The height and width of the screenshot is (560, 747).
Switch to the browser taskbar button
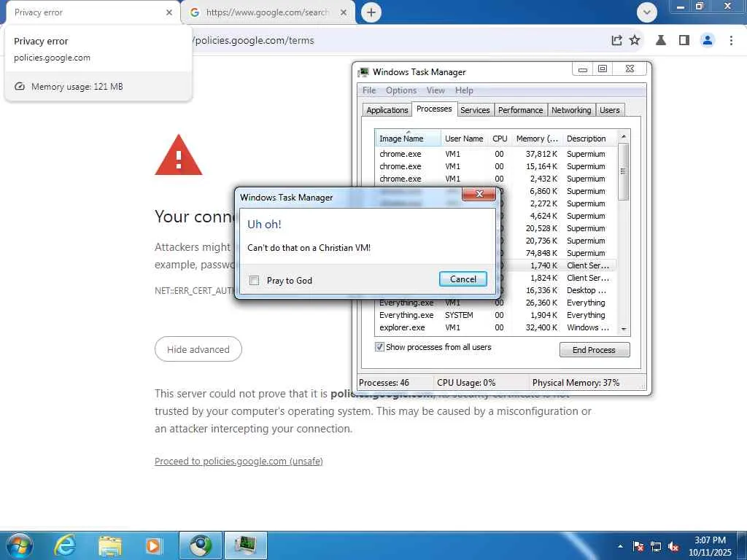201,545
